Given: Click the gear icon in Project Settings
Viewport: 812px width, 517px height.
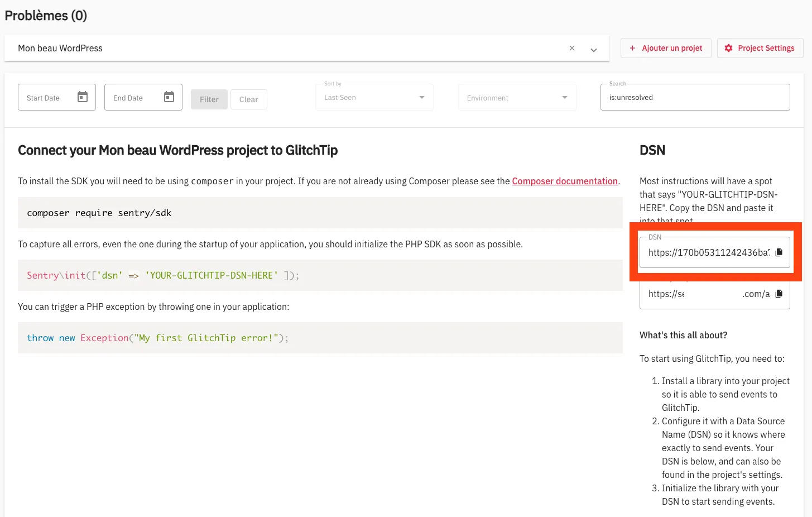Looking at the screenshot, I should (x=728, y=48).
